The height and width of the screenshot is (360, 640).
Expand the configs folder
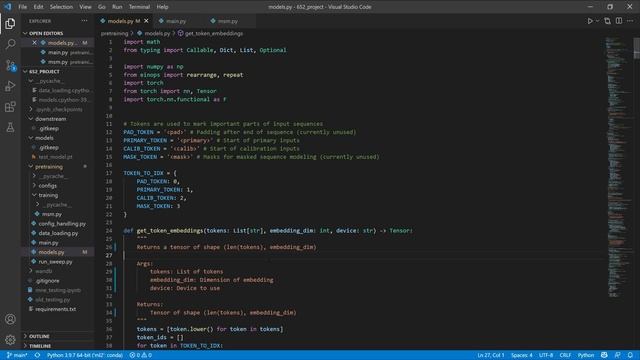[47, 186]
